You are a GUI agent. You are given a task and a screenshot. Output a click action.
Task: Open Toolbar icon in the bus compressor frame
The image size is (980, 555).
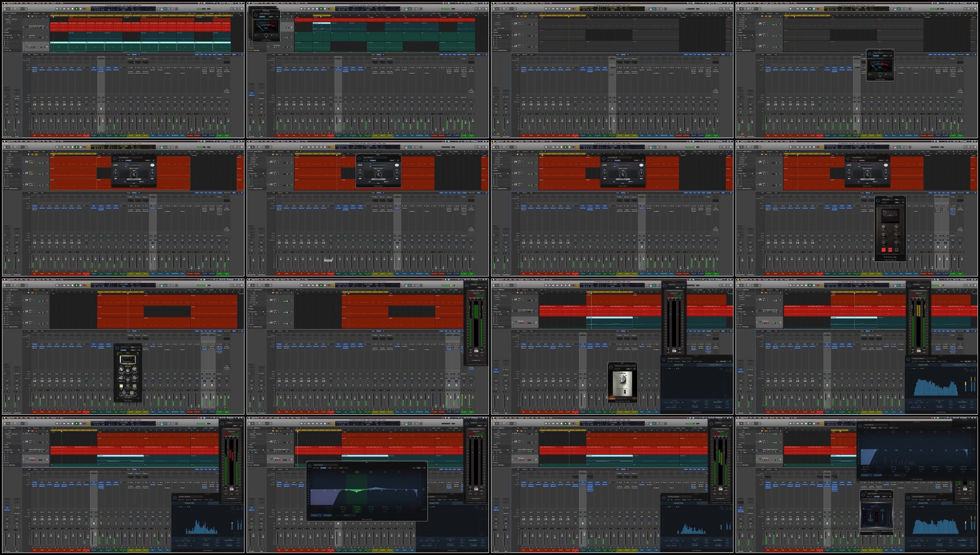[x=748, y=147]
